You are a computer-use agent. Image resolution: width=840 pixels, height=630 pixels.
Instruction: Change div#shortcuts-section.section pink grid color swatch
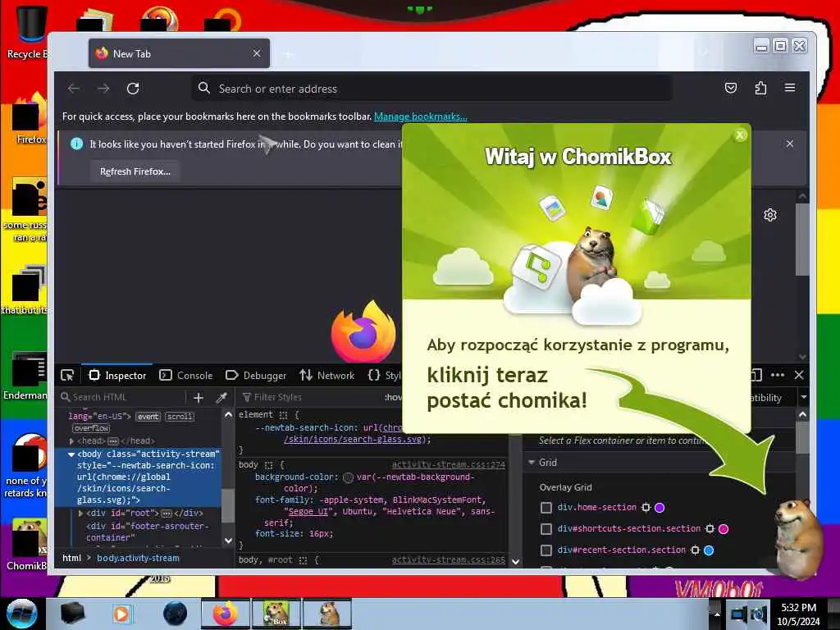coord(724,529)
